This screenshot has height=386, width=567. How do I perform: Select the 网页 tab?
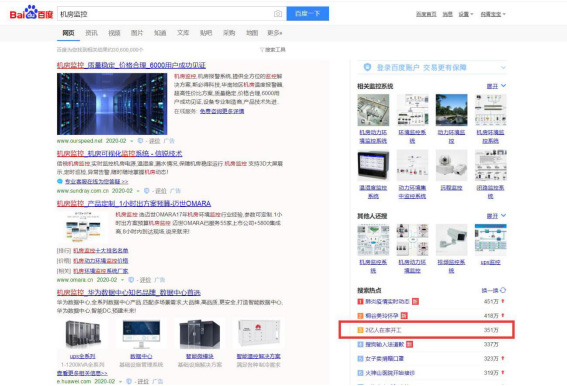68,33
